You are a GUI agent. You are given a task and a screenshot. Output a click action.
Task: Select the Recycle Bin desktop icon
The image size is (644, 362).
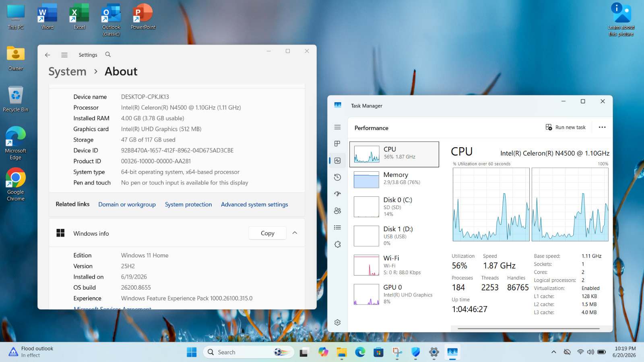(x=16, y=99)
